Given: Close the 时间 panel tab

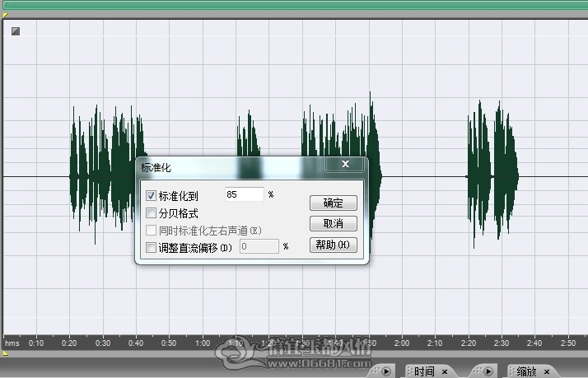Looking at the screenshot, I should (x=445, y=371).
